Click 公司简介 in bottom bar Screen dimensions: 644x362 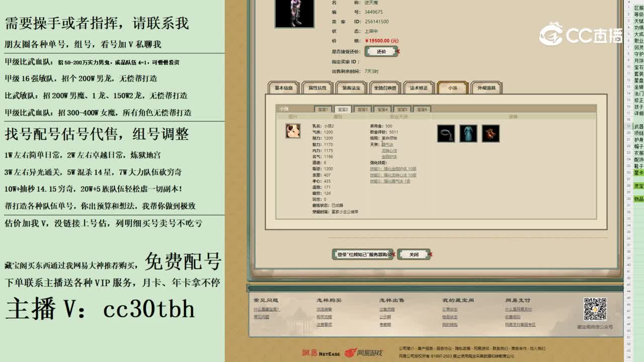pyautogui.click(x=407, y=348)
